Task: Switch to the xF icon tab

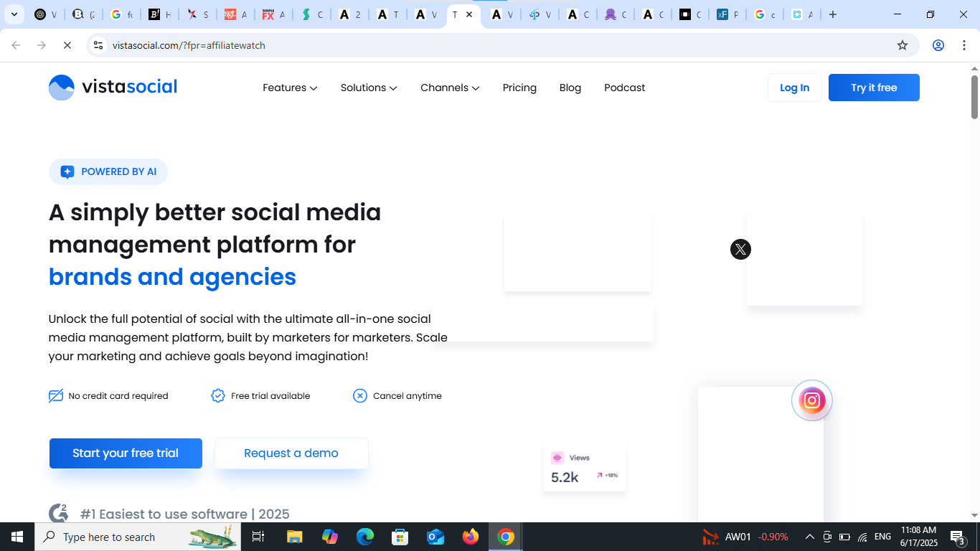Action: [727, 14]
